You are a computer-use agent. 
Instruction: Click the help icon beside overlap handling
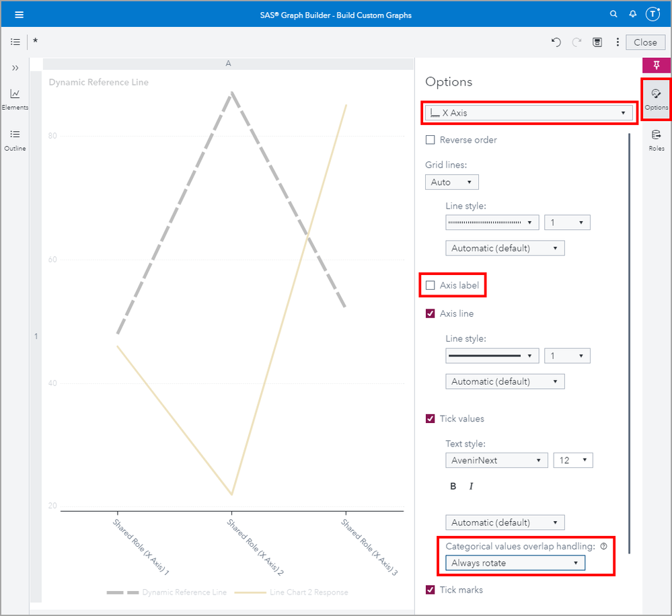click(x=604, y=546)
